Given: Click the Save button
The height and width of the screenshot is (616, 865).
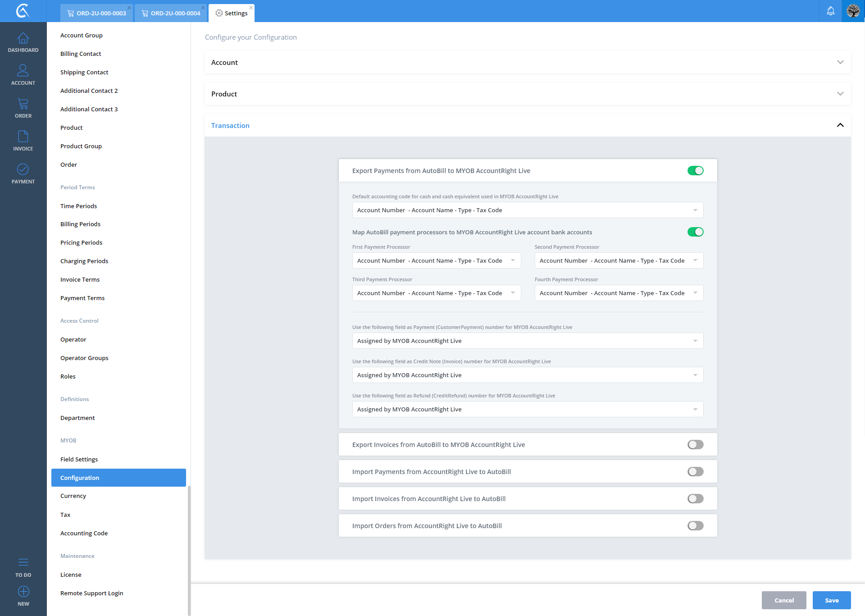Looking at the screenshot, I should 831,600.
